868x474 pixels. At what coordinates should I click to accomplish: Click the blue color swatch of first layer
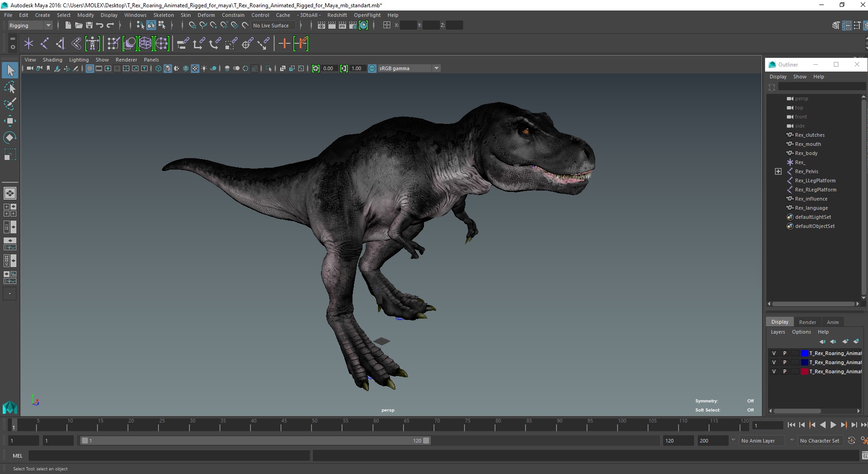(805, 353)
